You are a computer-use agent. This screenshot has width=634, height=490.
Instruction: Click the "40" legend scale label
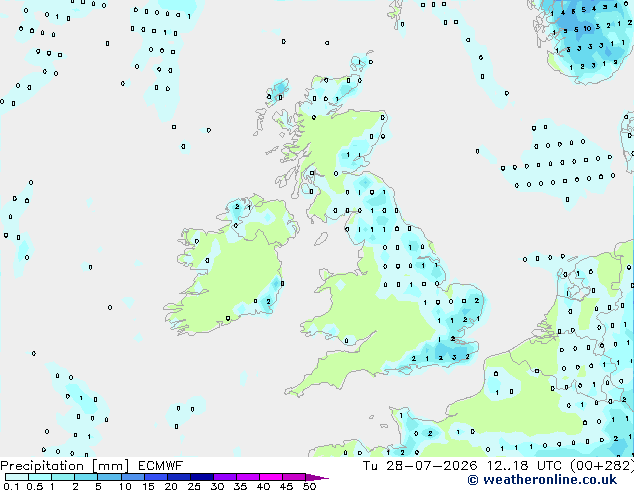(x=263, y=486)
